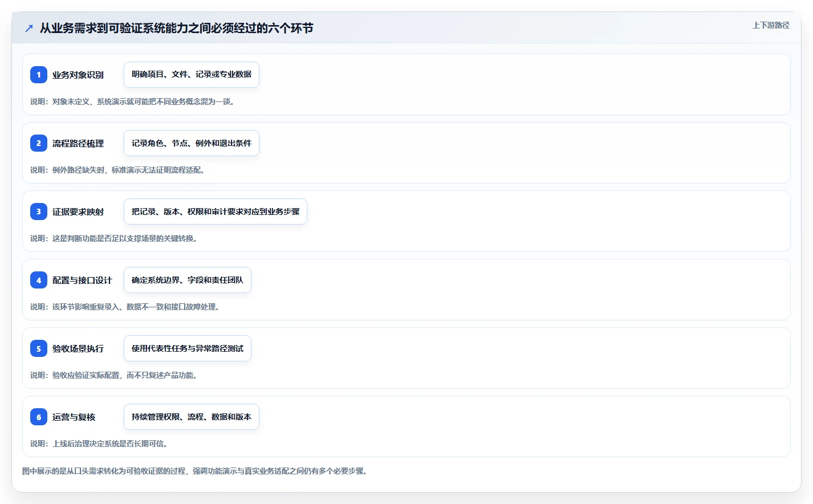Click the 把记录、版本、权限和审计要求 chip
The height and width of the screenshot is (504, 813).
coord(216,212)
